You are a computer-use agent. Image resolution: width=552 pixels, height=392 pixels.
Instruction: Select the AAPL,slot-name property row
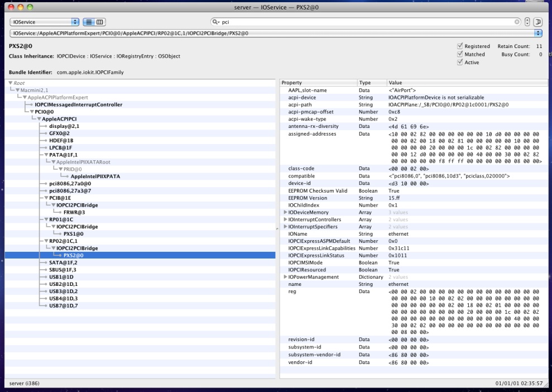tap(414, 90)
